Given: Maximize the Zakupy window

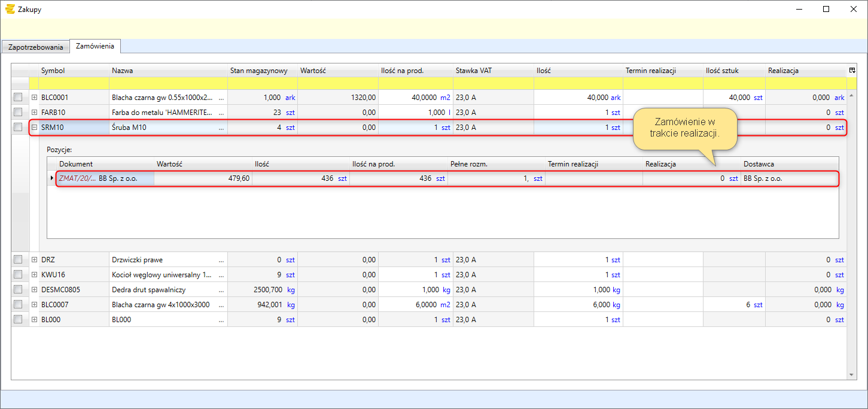Looking at the screenshot, I should coord(826,10).
